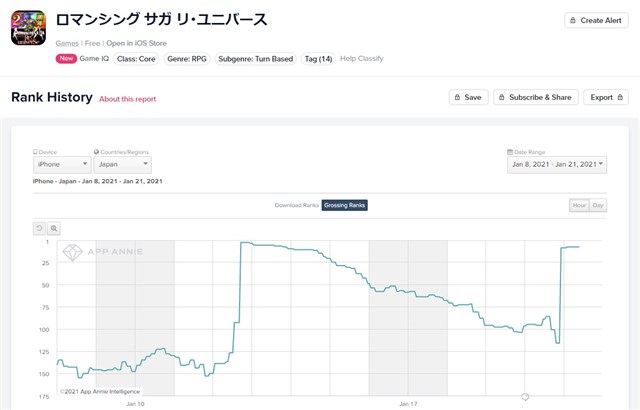The image size is (640, 410).
Task: Open the Tag (14) pill
Action: 318,59
